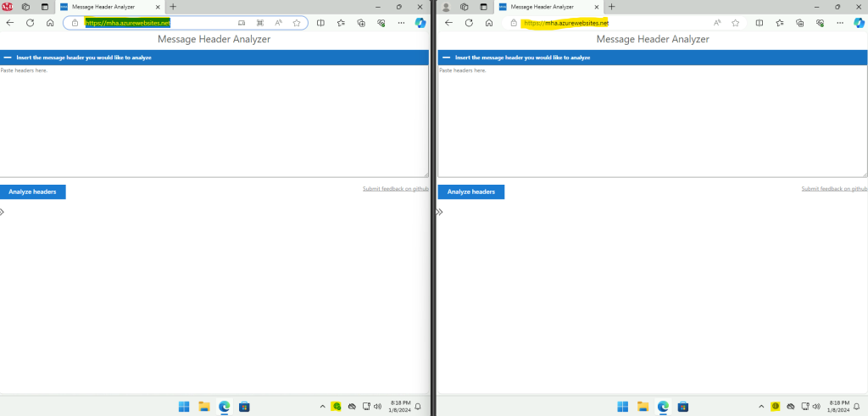Start Read aloud in right browser window

(717, 23)
